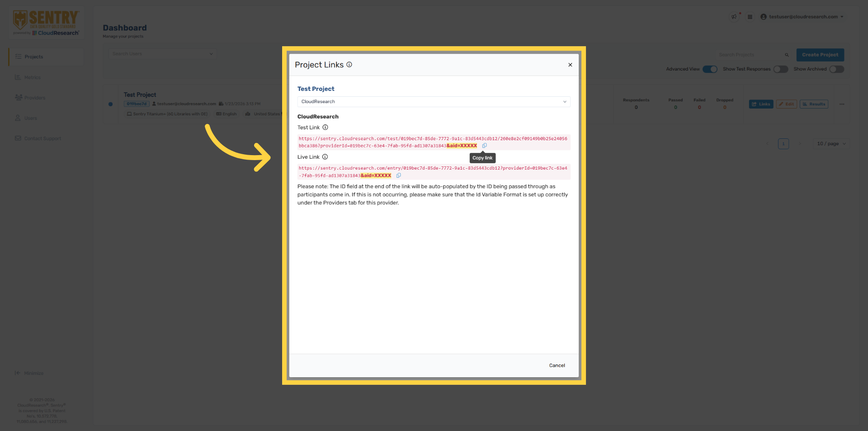The image size is (868, 431).
Task: Open the Providers sidebar icon
Action: click(x=18, y=97)
